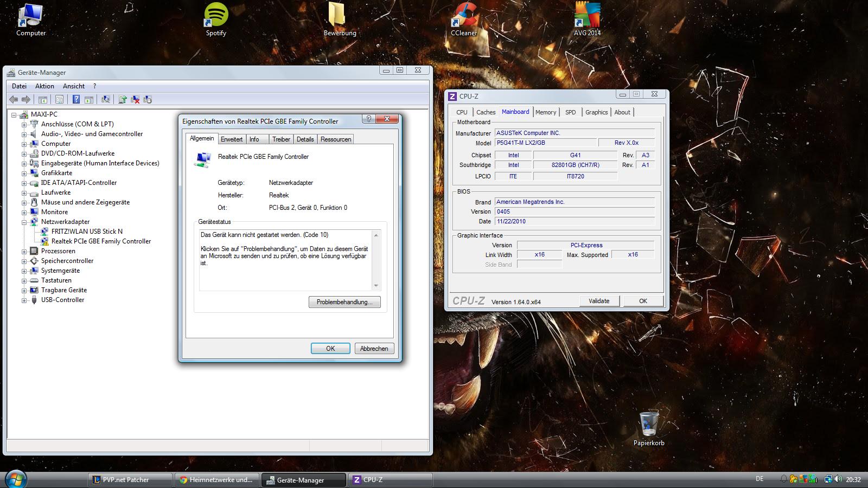Expand the Grafikkarte node
Viewport: 868px width, 488px height.
[x=24, y=173]
